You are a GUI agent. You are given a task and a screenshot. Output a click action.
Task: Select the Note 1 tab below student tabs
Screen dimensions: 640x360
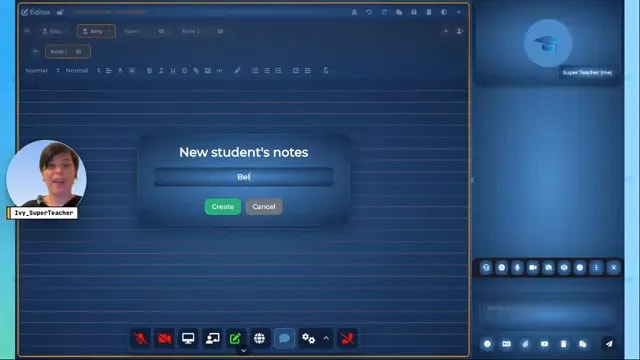tap(68, 51)
